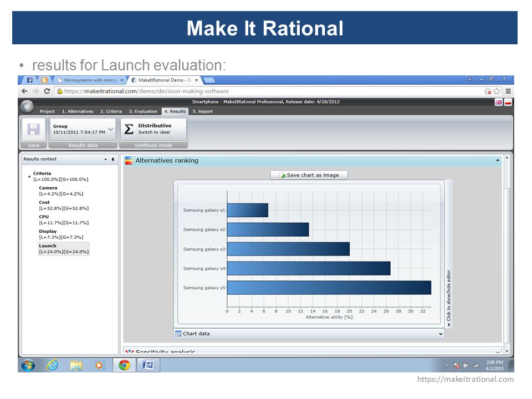Bookmark this page with the star icon
The height and width of the screenshot is (399, 532).
click(x=497, y=91)
